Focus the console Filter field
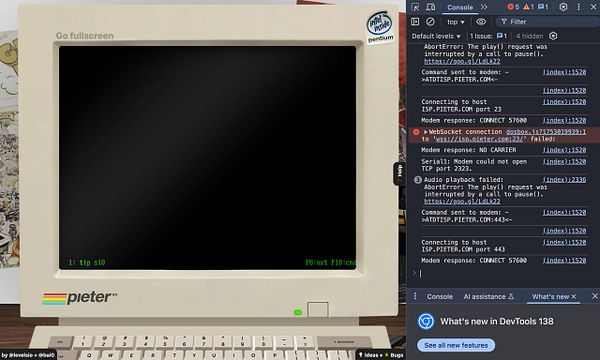The height and width of the screenshot is (360, 600). [547, 22]
